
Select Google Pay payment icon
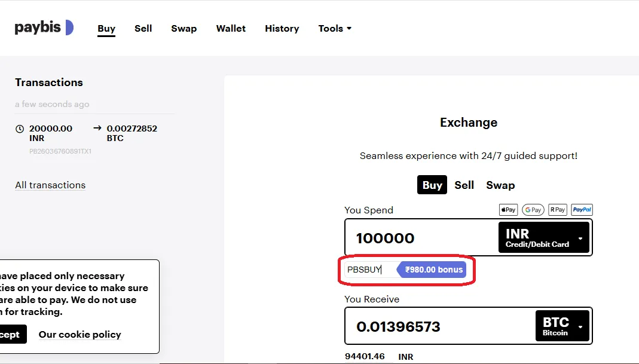[532, 210]
